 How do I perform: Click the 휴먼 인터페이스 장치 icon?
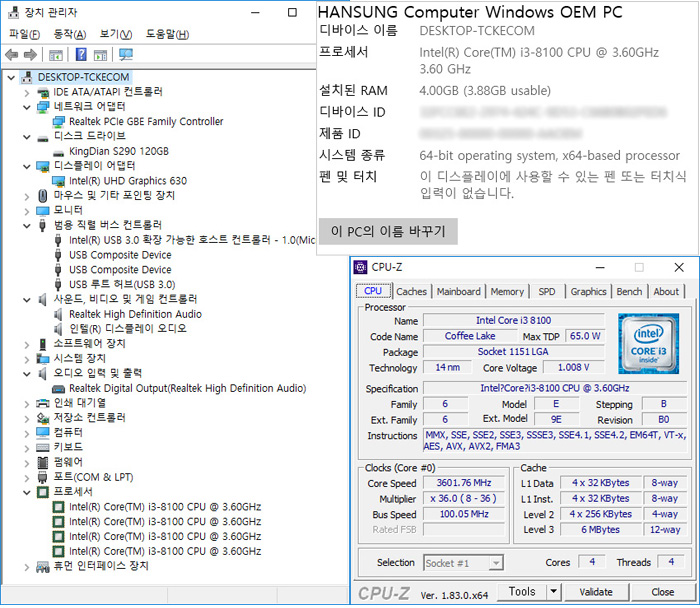[43, 567]
